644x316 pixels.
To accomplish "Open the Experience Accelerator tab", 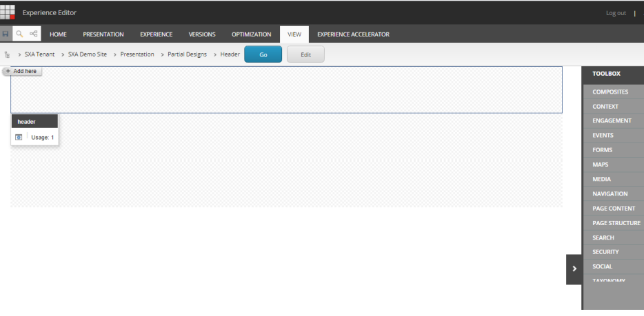I will pos(353,34).
